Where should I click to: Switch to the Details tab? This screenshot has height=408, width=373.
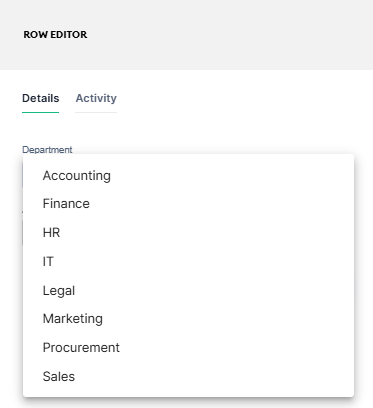point(41,98)
